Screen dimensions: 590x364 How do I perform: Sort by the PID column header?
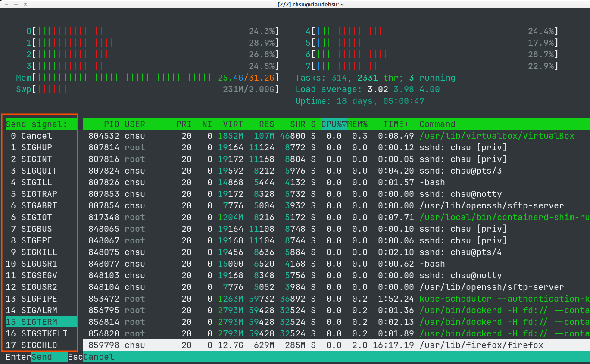(111, 124)
